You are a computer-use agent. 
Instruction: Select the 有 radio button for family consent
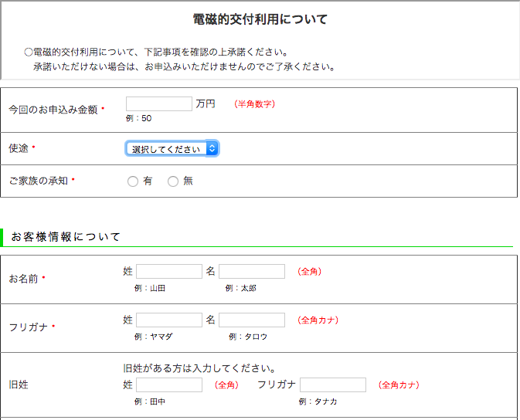point(133,181)
